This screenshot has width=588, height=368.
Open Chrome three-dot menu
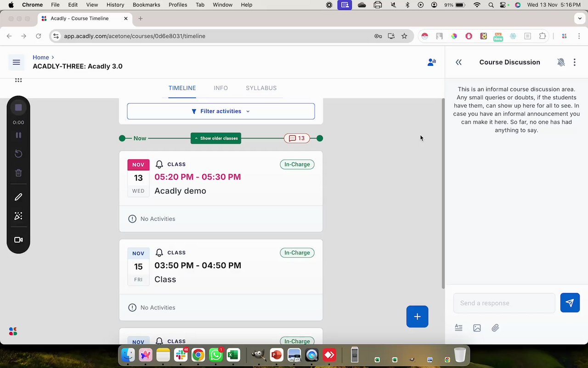tap(579, 36)
